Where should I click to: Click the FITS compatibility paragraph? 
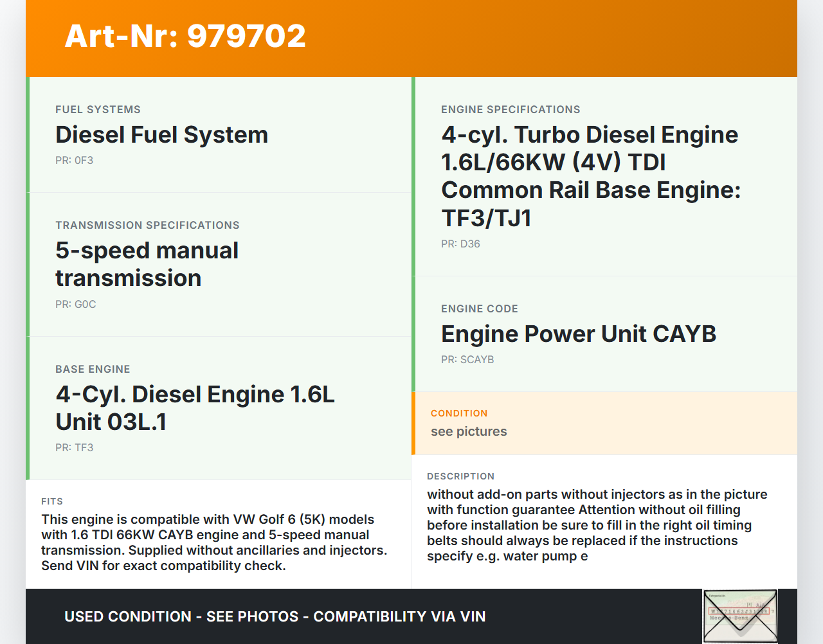coord(214,542)
